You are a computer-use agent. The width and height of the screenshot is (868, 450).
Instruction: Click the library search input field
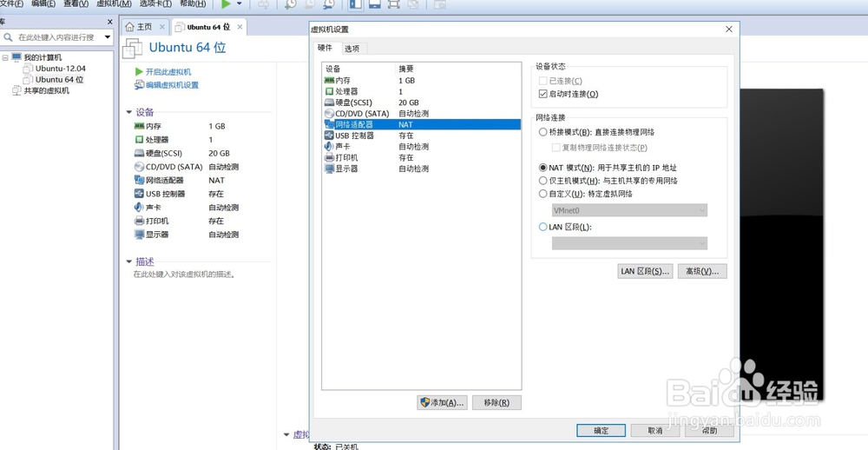58,37
